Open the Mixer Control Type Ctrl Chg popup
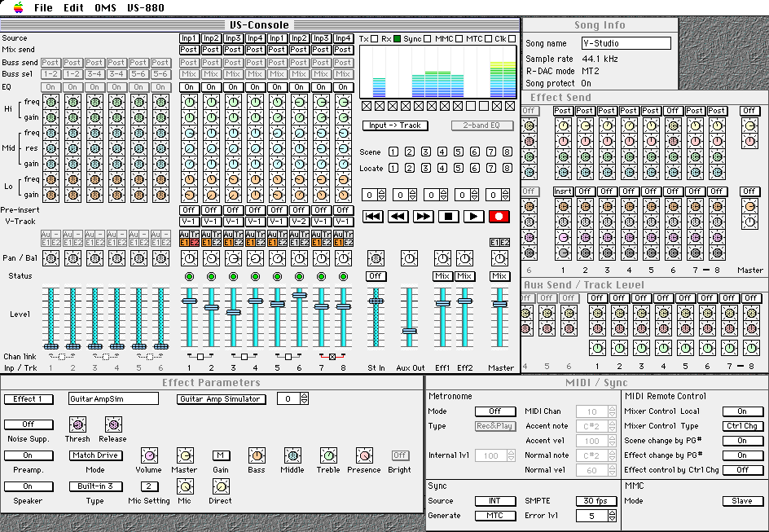The image size is (769, 532). [742, 426]
